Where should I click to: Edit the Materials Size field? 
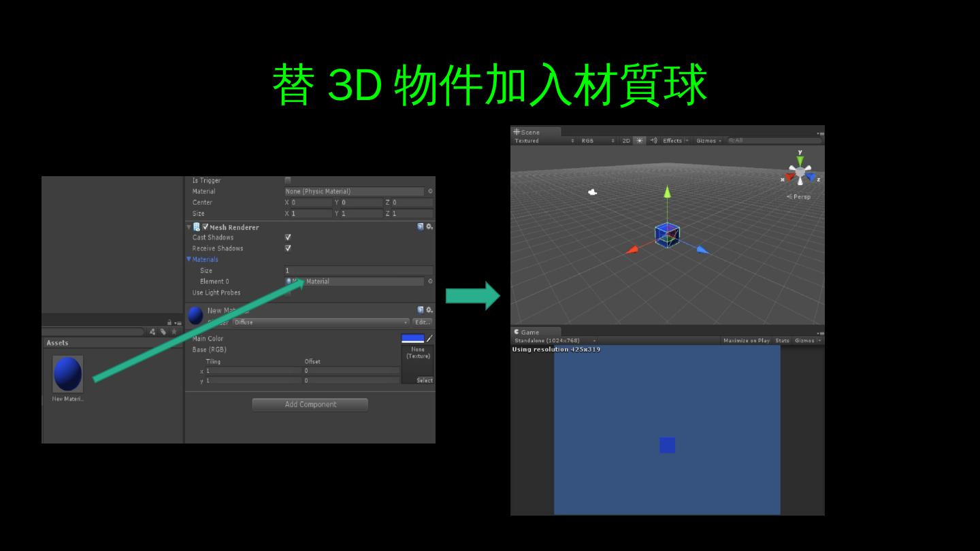(x=359, y=271)
